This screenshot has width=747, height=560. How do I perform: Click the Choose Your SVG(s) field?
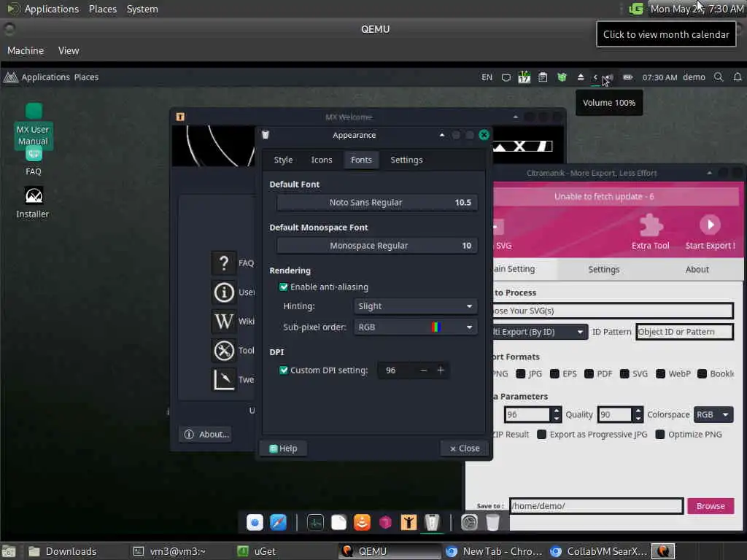612,311
